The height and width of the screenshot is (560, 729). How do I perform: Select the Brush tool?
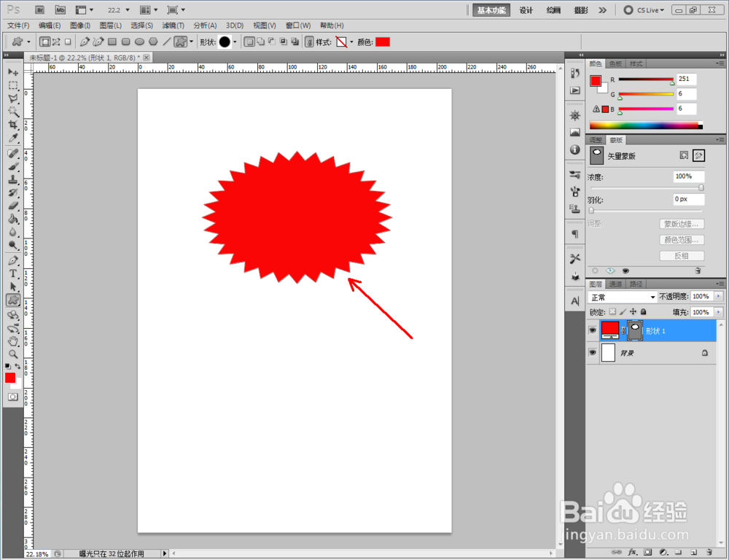click(x=13, y=166)
